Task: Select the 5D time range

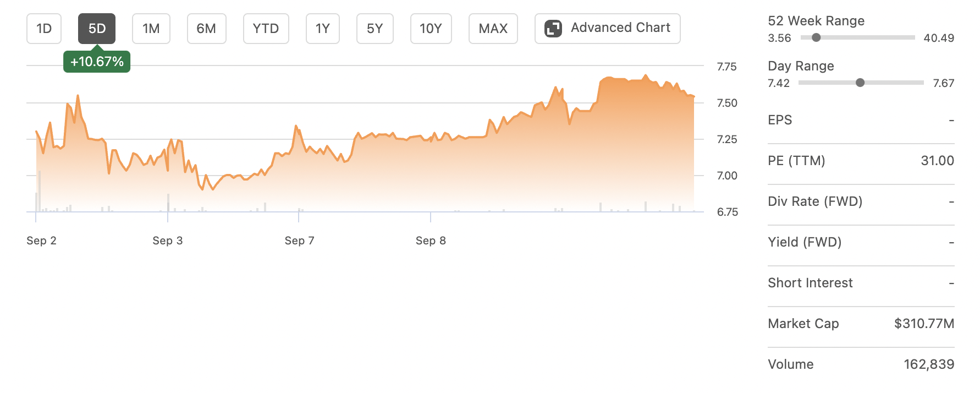Action: [97, 29]
